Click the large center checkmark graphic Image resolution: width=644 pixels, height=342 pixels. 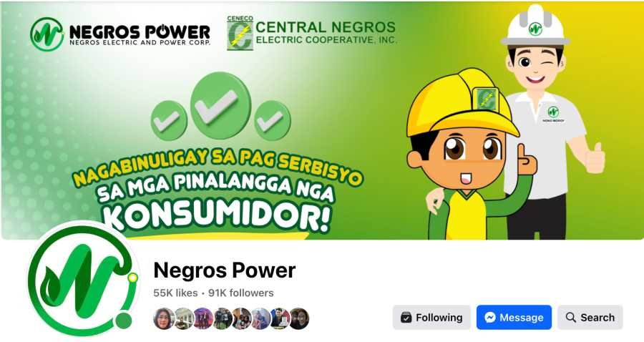click(220, 105)
